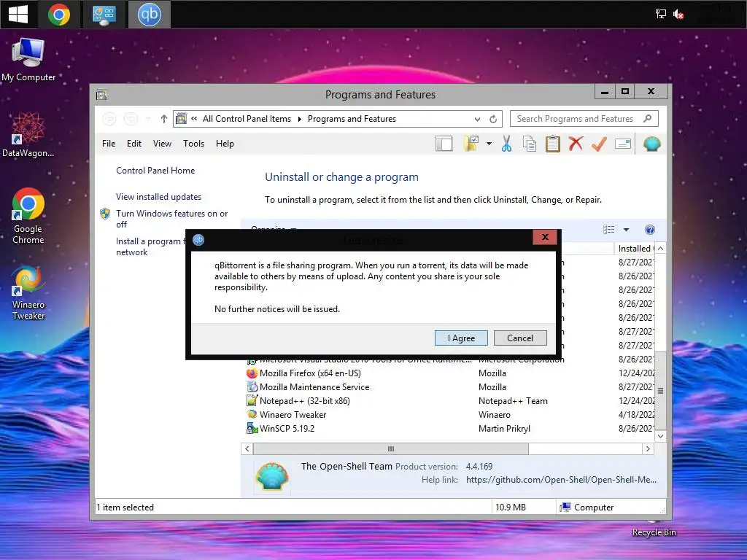Image resolution: width=747 pixels, height=560 pixels.
Task: Open the DataWagon desktop shortcut
Action: point(28,135)
